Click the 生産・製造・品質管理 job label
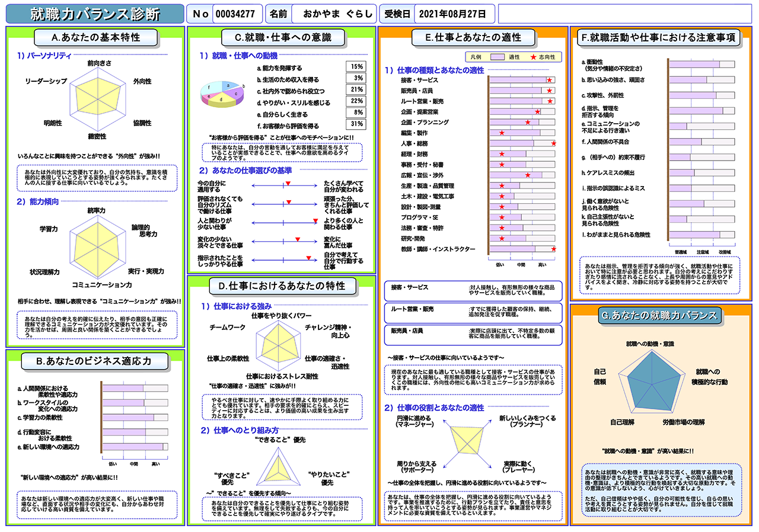The width and height of the screenshot is (759, 532). click(x=428, y=185)
